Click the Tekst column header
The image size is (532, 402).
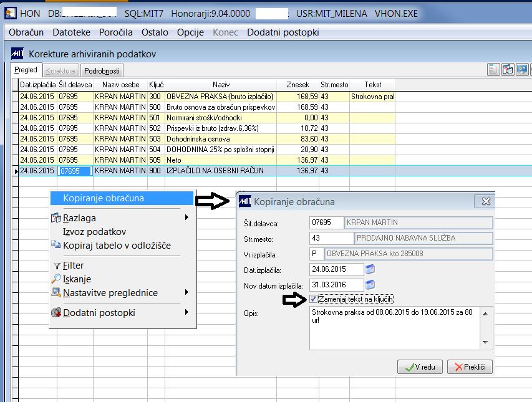372,84
